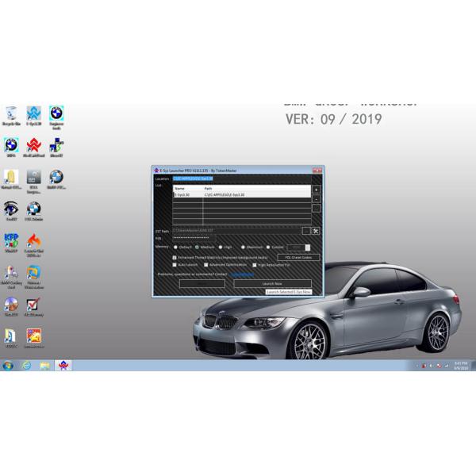Click the volume icon in the system tray
Screen dimensions: 476x476
[x=431, y=366]
